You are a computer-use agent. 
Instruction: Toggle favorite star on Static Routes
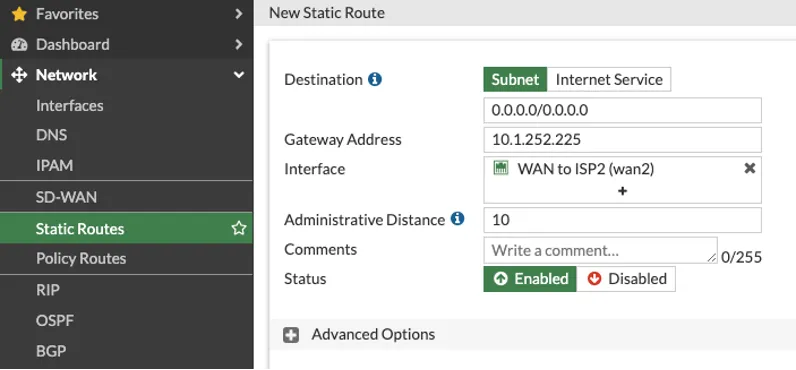[x=239, y=228]
